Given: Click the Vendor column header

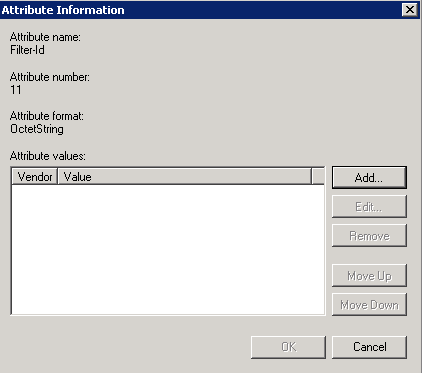Looking at the screenshot, I should [x=35, y=177].
